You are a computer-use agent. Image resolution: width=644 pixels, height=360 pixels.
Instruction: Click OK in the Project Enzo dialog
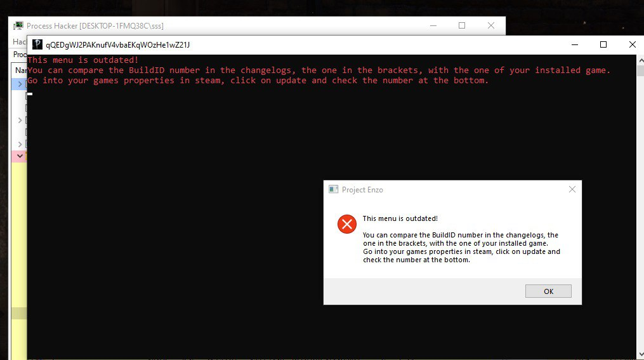[548, 291]
